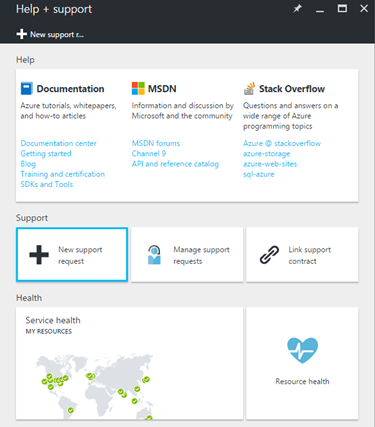This screenshot has width=375, height=427.
Task: Open the Resource health tile
Action: [x=302, y=363]
